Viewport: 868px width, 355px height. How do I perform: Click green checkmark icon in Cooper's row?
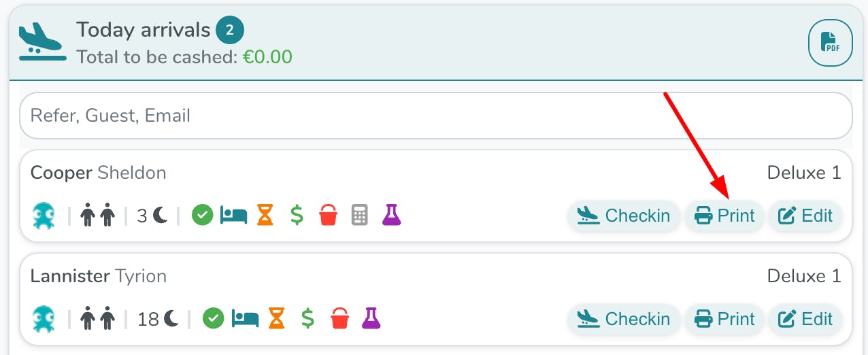[x=202, y=216]
